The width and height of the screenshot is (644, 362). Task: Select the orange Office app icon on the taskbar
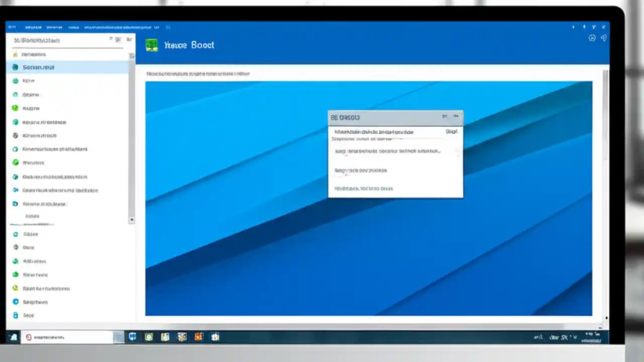(x=199, y=337)
